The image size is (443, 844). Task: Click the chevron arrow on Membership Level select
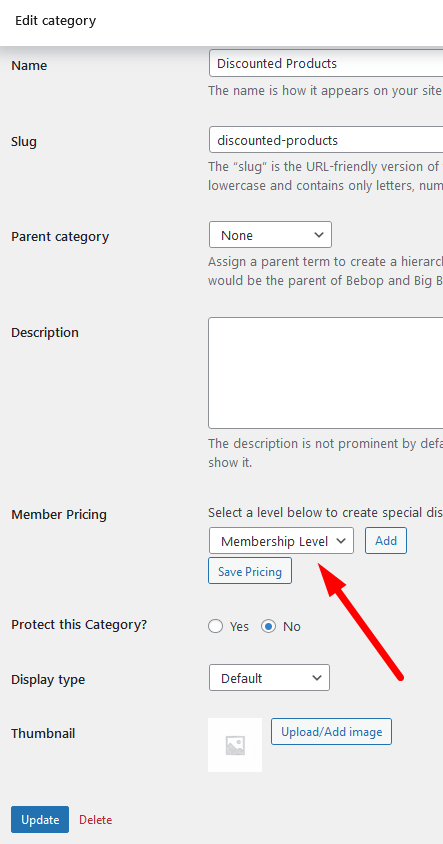[x=341, y=541]
